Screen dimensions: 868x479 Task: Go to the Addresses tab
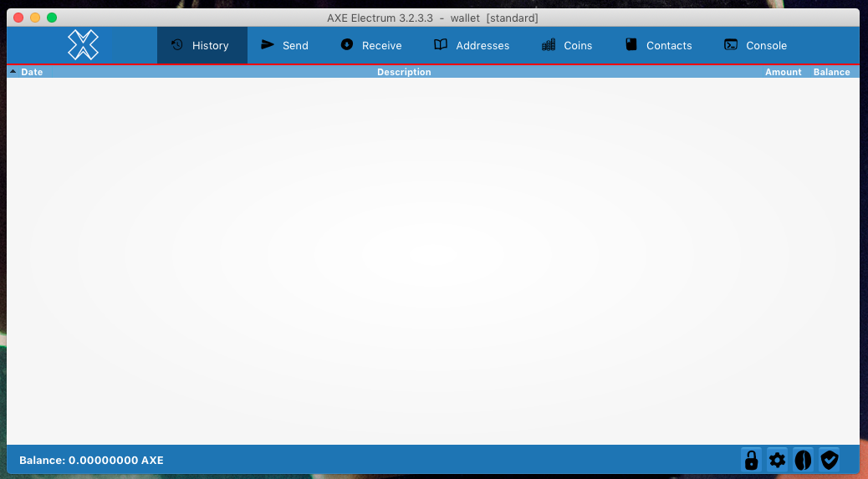coord(472,45)
